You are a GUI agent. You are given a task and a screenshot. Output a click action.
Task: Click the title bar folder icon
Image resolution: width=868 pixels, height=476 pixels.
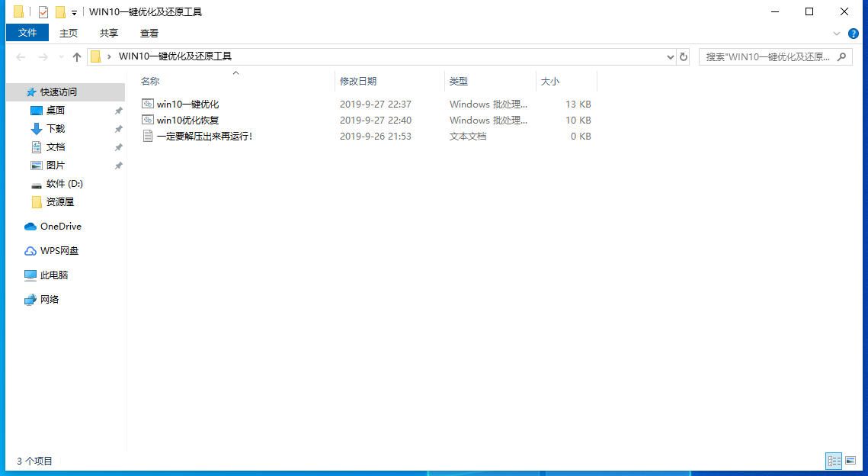click(x=18, y=11)
